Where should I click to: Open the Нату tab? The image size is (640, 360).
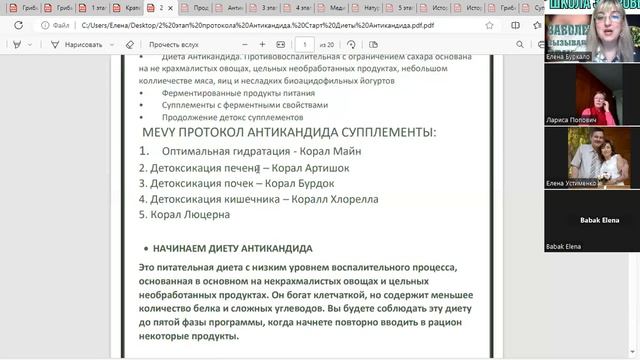pyautogui.click(x=367, y=8)
